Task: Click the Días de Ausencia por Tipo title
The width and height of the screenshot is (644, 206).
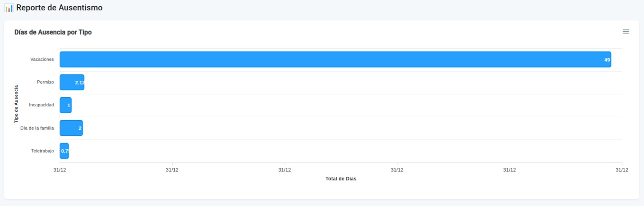Action: click(53, 32)
